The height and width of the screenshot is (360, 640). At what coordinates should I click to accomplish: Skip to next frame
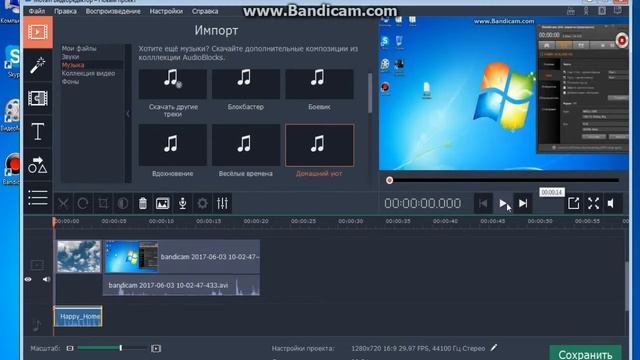click(x=523, y=203)
